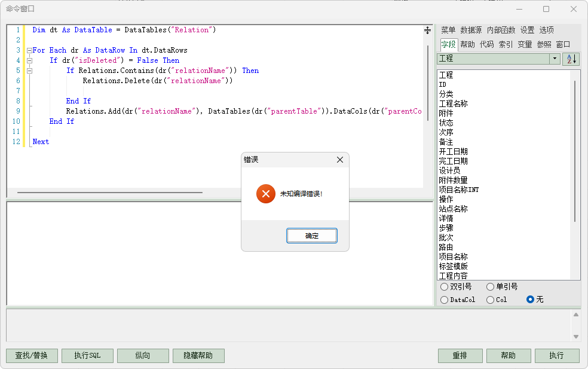This screenshot has height=369, width=588.
Task: Select the 工程内容 field in list
Action: 453,276
